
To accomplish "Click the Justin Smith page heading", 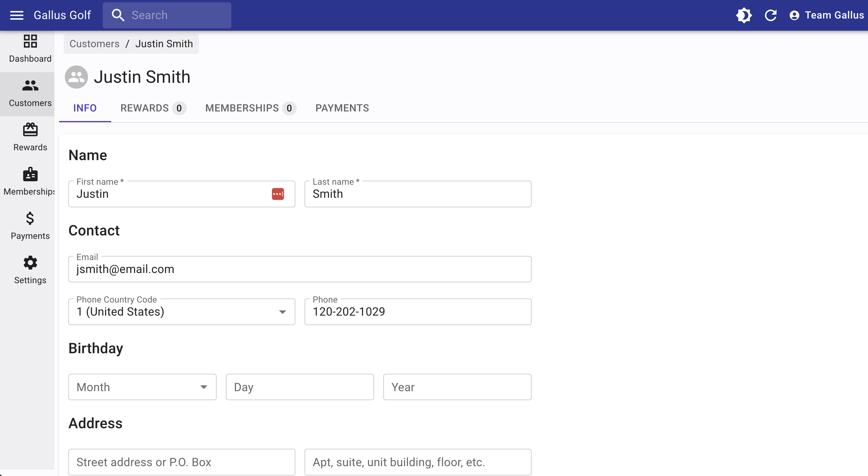I will coord(142,77).
